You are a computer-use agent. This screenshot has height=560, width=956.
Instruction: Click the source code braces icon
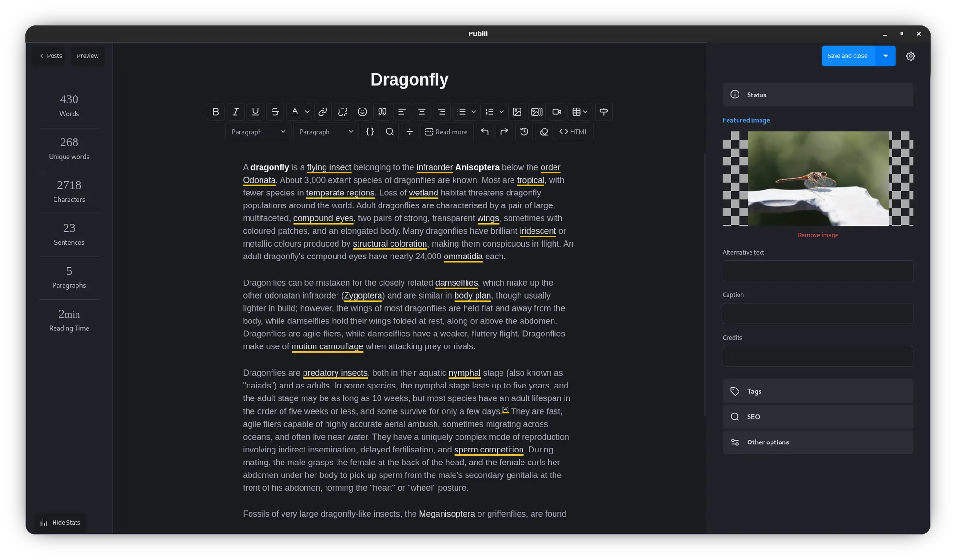370,132
